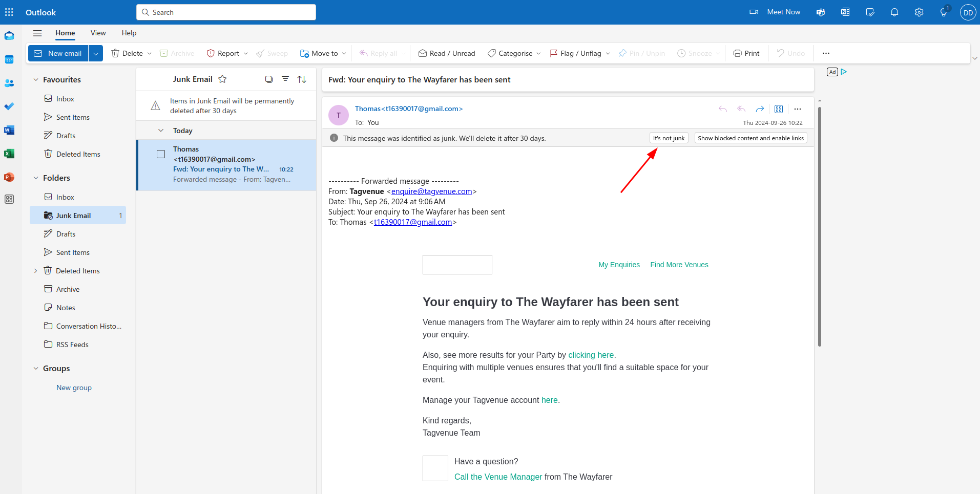Tick checkbox for Thomas message
980x494 pixels.
tap(161, 154)
